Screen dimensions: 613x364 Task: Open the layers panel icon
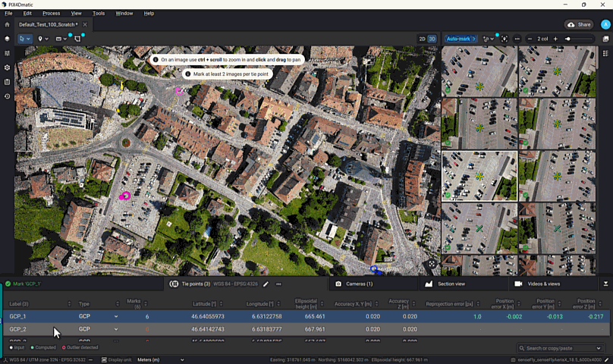(x=8, y=39)
